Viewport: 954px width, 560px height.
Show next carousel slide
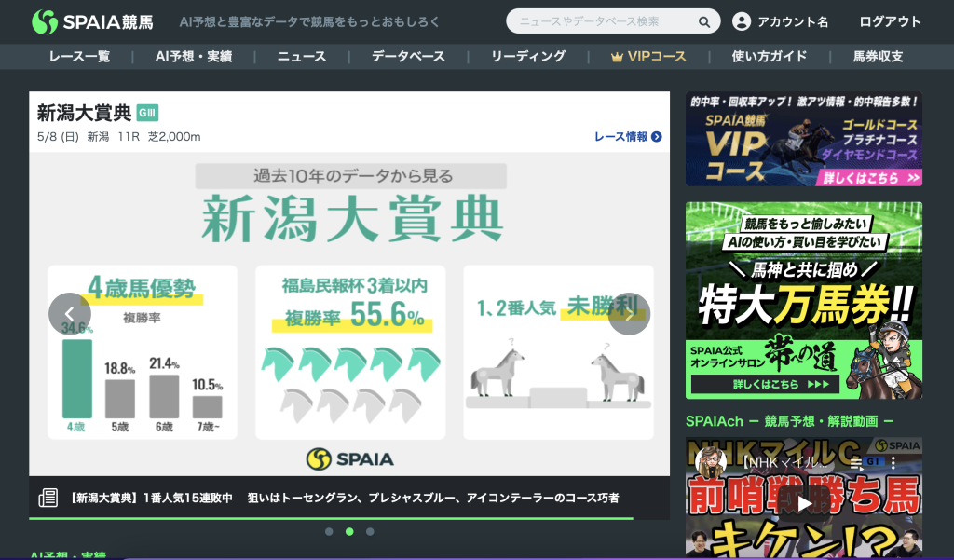click(629, 314)
